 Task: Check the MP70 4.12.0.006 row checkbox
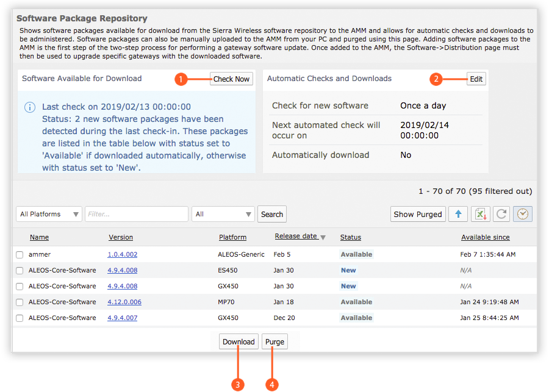click(x=20, y=302)
